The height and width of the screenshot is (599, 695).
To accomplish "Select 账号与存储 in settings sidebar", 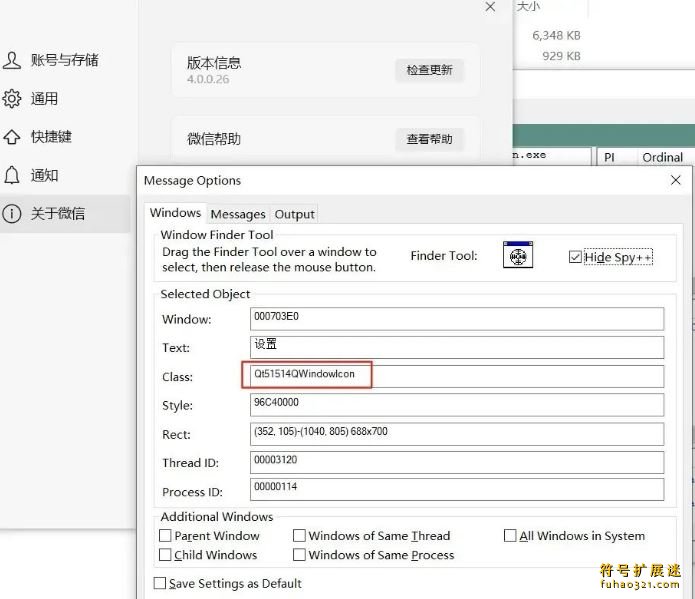I will point(65,60).
